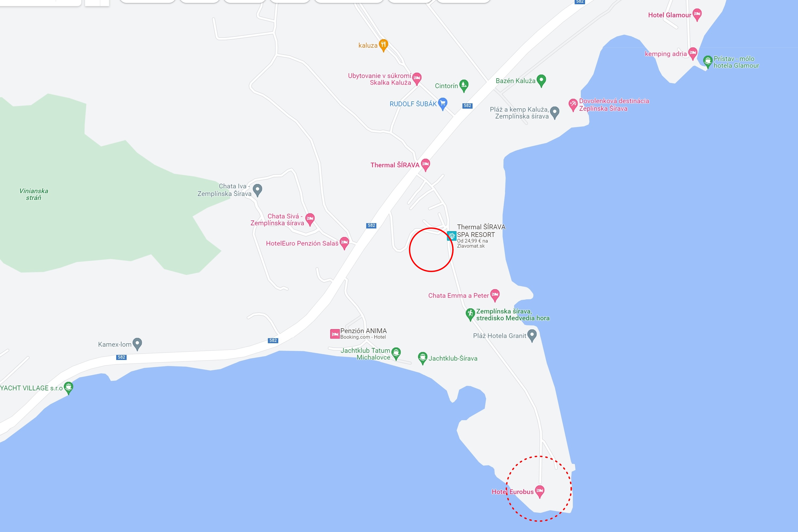The height and width of the screenshot is (532, 798).
Task: Open the Dovolenková destinácia Zeplínska Šírava label
Action: [x=614, y=104]
